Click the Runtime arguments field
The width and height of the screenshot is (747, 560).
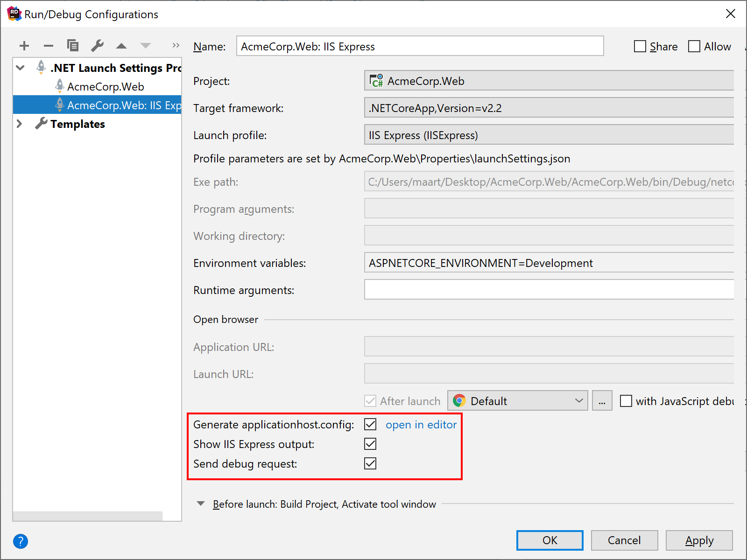(549, 290)
